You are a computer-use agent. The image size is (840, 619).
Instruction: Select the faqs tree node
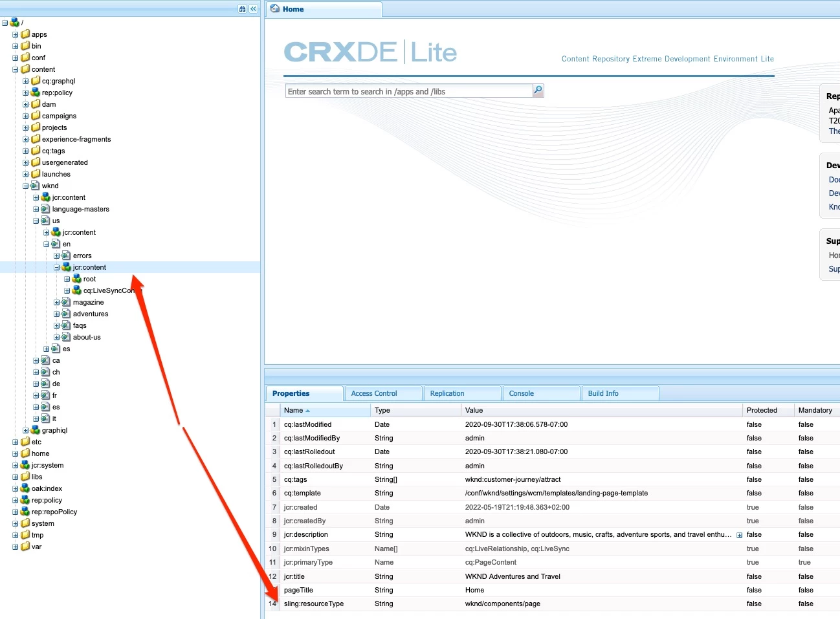pyautogui.click(x=80, y=325)
